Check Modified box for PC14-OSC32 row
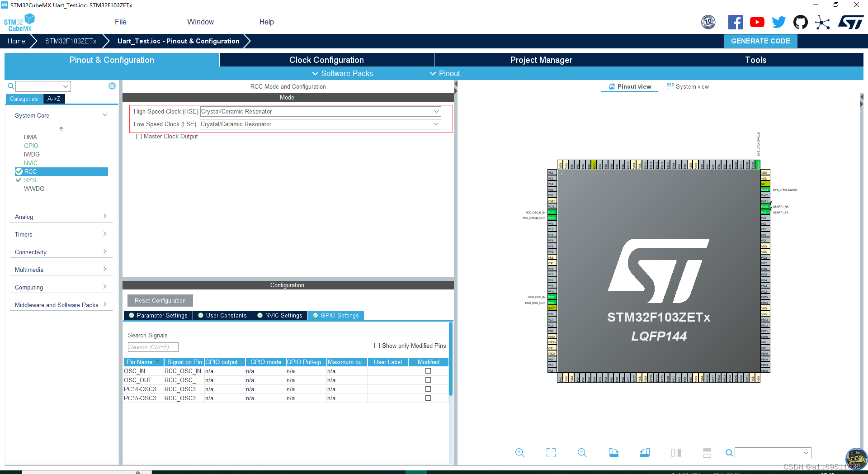The image size is (868, 474). tap(428, 389)
